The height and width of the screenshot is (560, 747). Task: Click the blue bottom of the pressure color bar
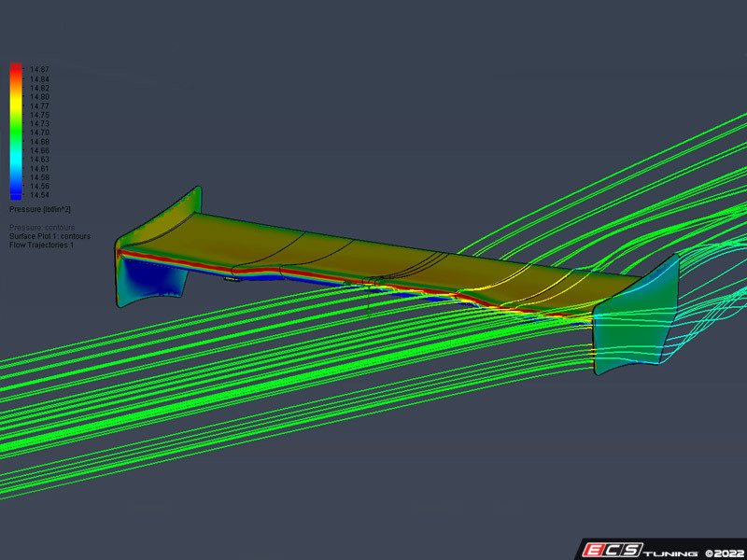tap(15, 194)
